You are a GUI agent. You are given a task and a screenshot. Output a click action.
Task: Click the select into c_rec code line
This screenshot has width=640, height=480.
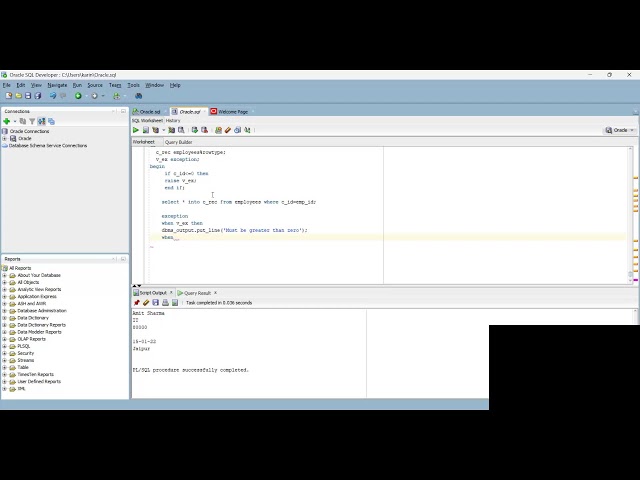[x=239, y=202]
